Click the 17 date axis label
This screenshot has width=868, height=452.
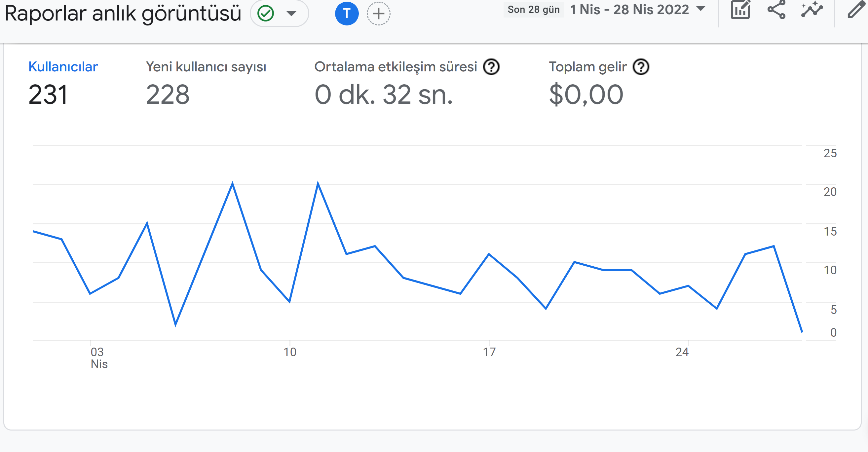click(489, 352)
